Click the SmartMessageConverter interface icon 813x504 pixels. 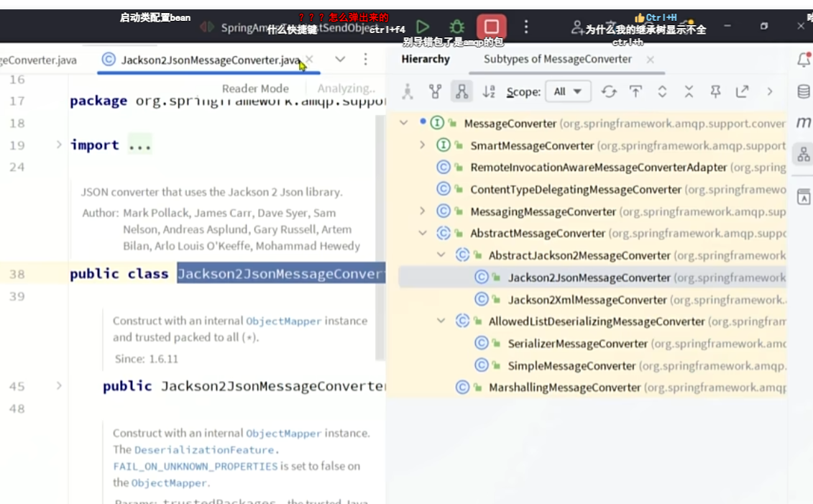coord(443,145)
